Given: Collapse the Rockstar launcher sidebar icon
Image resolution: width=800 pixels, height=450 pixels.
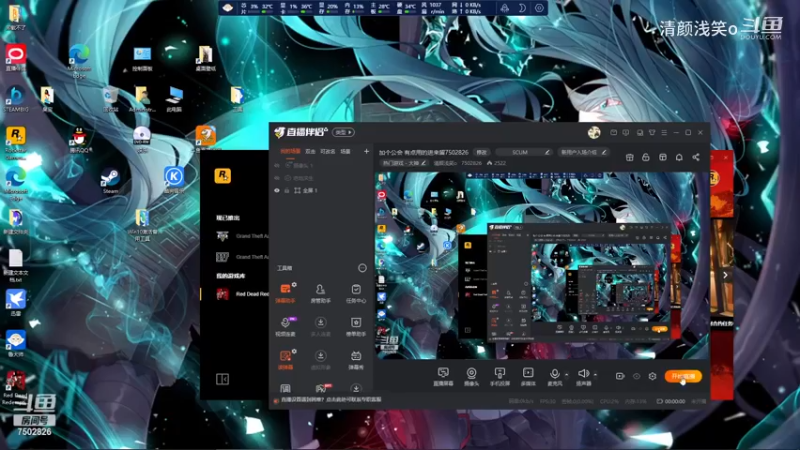Looking at the screenshot, I should click(222, 379).
